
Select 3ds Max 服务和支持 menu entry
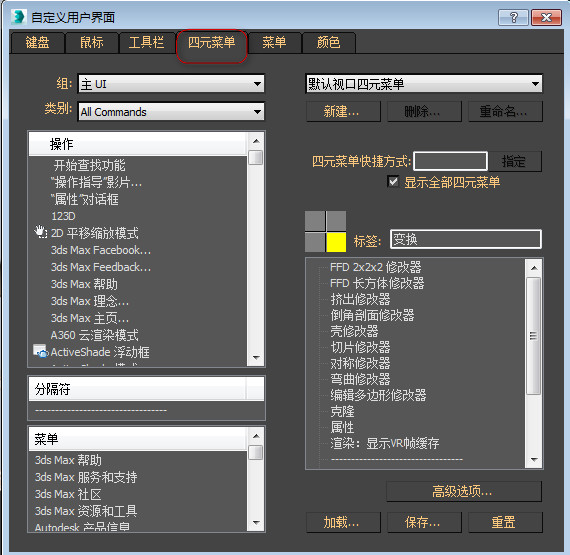(x=86, y=477)
